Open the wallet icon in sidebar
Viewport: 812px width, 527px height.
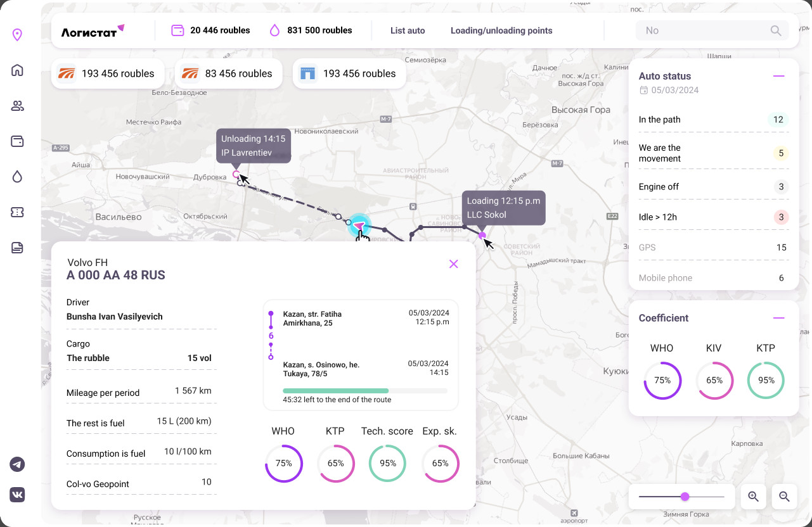(17, 141)
